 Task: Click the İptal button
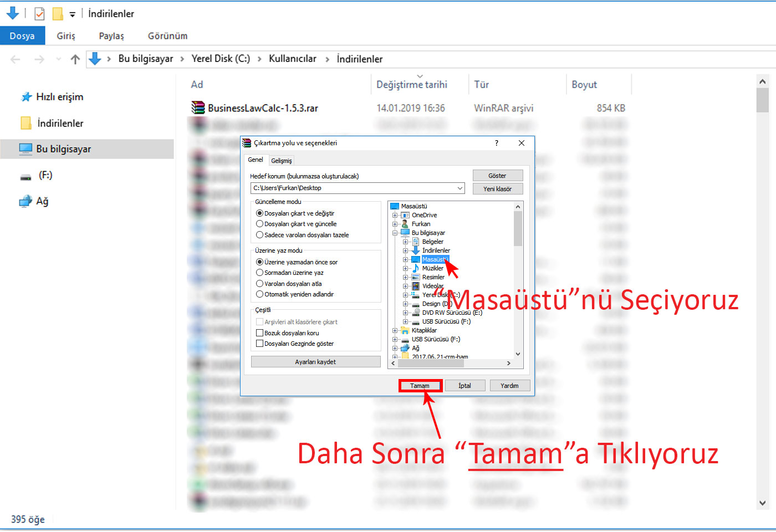tap(464, 386)
